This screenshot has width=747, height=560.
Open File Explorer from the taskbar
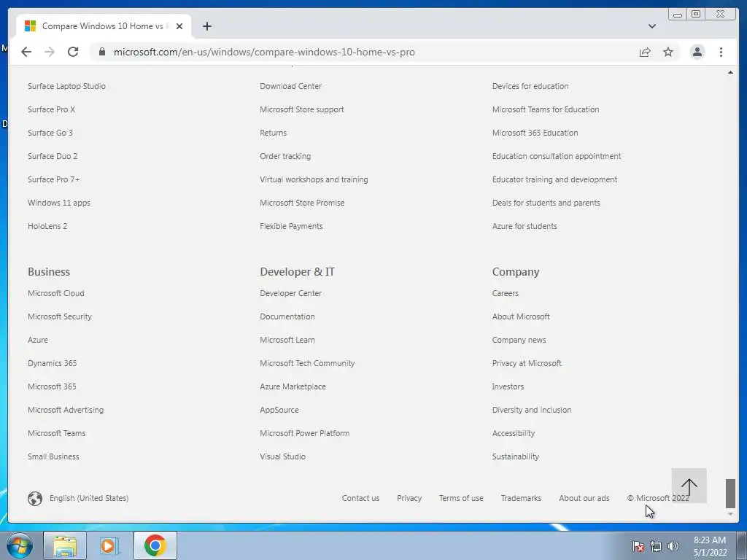tap(65, 545)
